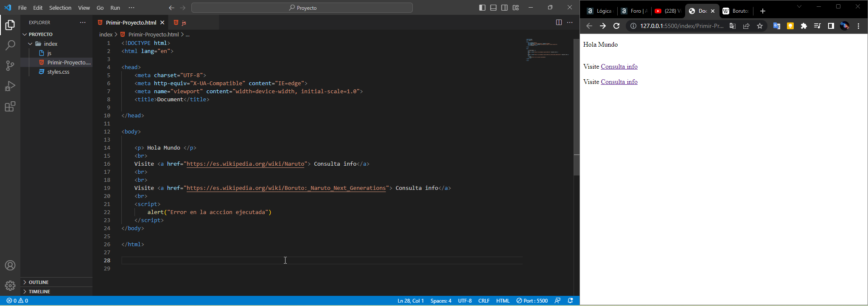This screenshot has width=868, height=306.
Task: Open first Consulta info link in browser
Action: [619, 67]
